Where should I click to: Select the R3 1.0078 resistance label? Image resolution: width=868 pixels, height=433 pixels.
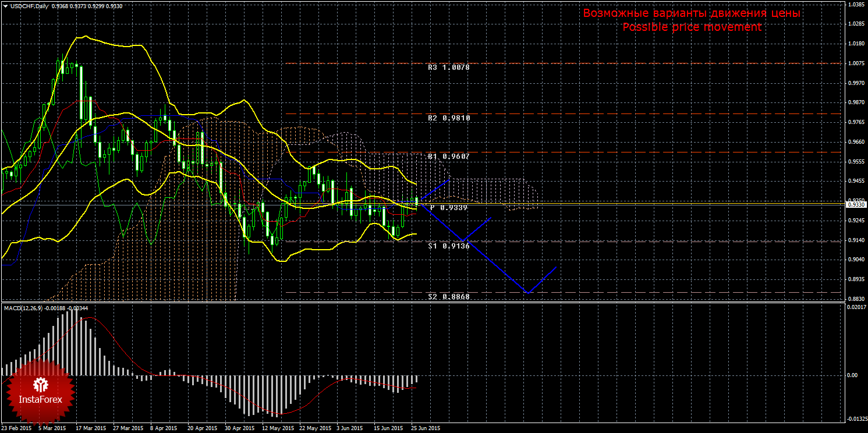click(x=448, y=68)
